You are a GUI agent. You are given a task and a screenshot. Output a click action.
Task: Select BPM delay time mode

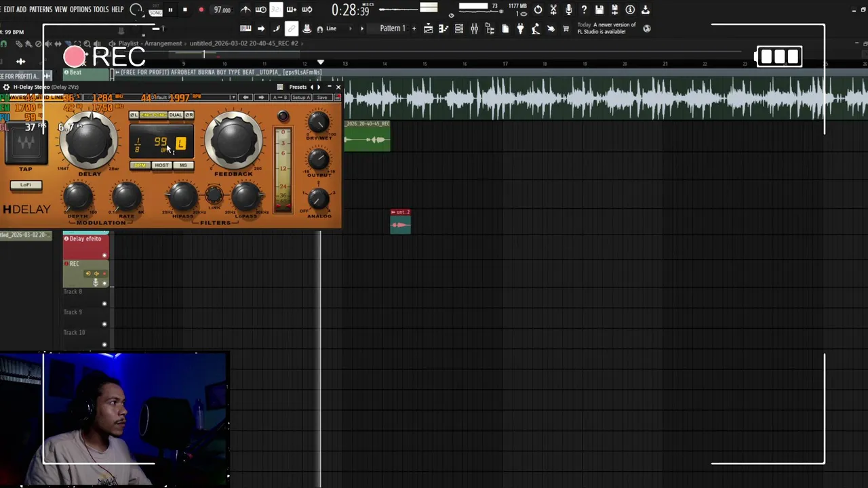pyautogui.click(x=140, y=165)
